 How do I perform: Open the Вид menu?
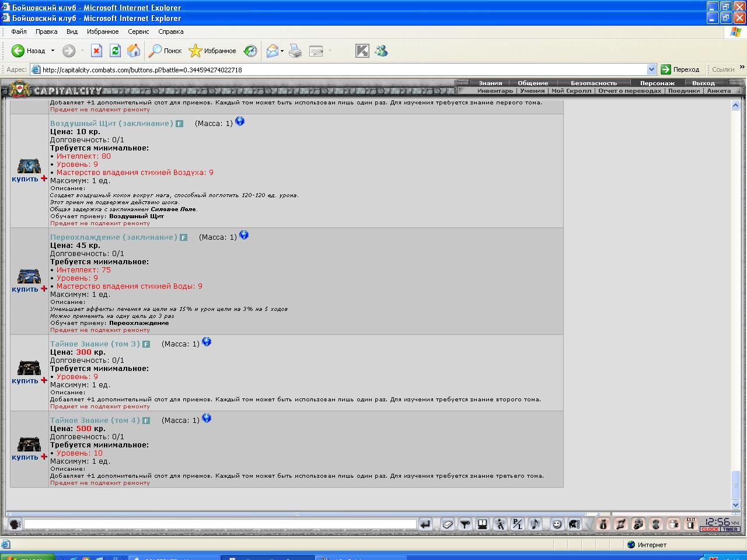tap(72, 32)
